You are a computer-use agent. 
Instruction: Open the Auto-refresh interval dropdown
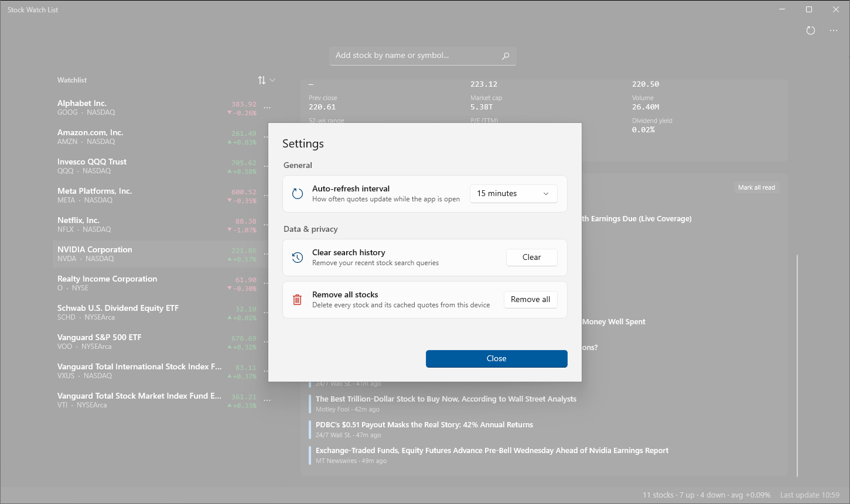pos(513,194)
